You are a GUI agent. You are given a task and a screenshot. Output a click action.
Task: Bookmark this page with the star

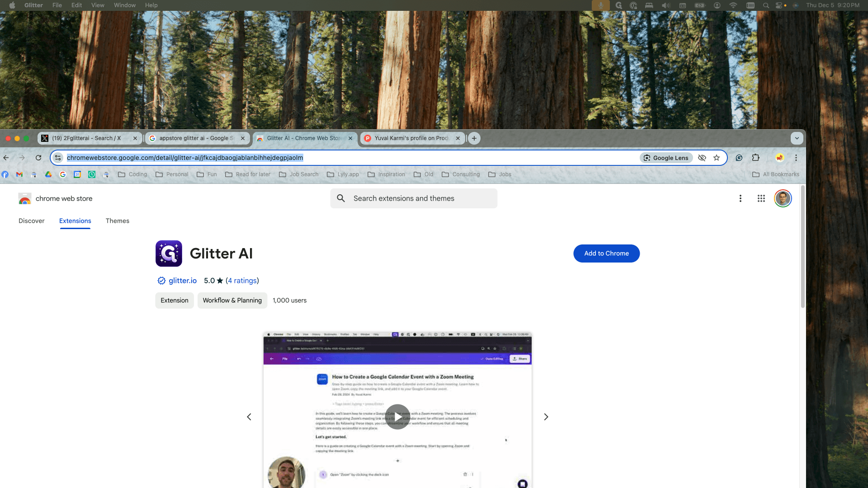[x=717, y=158]
